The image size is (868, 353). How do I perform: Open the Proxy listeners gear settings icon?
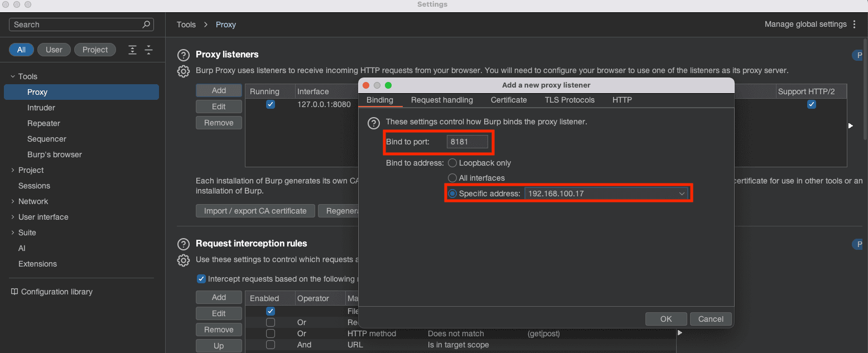point(183,71)
